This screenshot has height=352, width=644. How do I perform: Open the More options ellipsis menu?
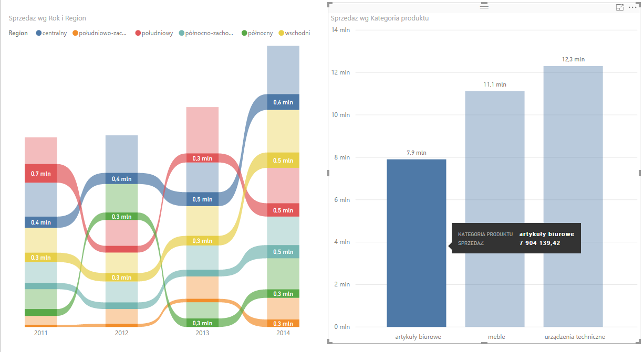[x=632, y=7]
